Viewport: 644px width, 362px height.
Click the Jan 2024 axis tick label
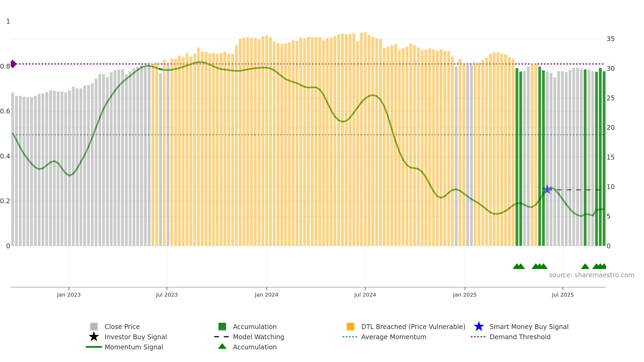266,295
